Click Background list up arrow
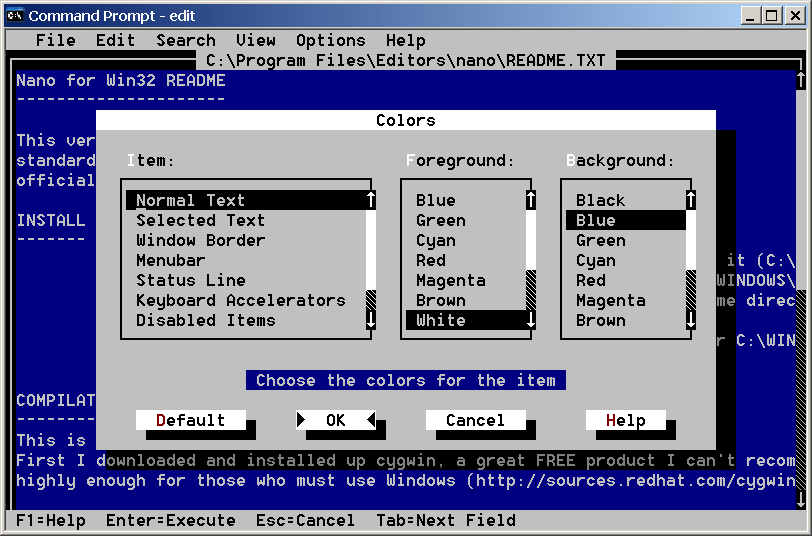 pos(691,201)
